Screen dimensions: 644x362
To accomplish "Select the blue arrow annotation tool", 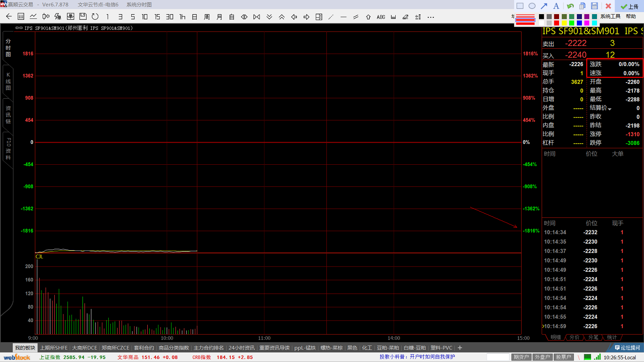I will [544, 6].
